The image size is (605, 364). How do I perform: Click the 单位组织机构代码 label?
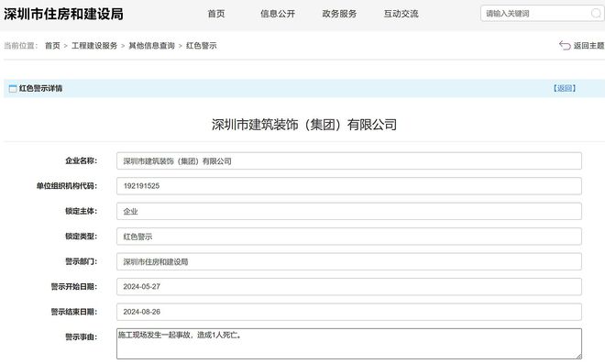click(x=67, y=186)
